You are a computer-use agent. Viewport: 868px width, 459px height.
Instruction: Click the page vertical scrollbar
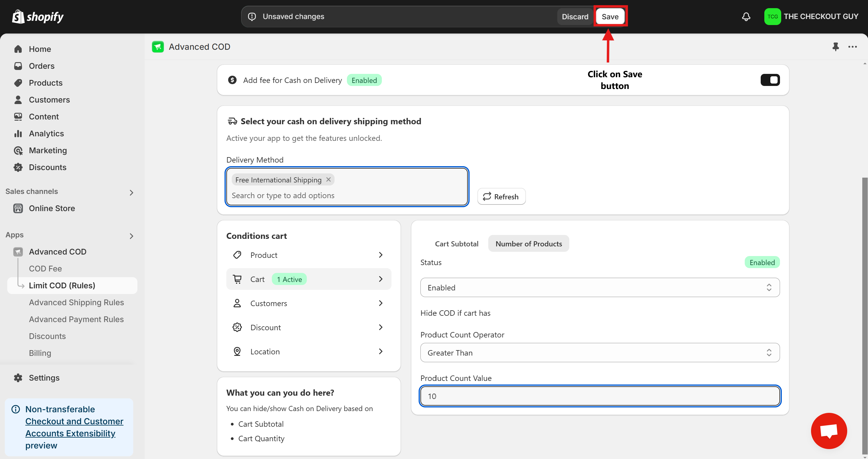click(x=865, y=315)
